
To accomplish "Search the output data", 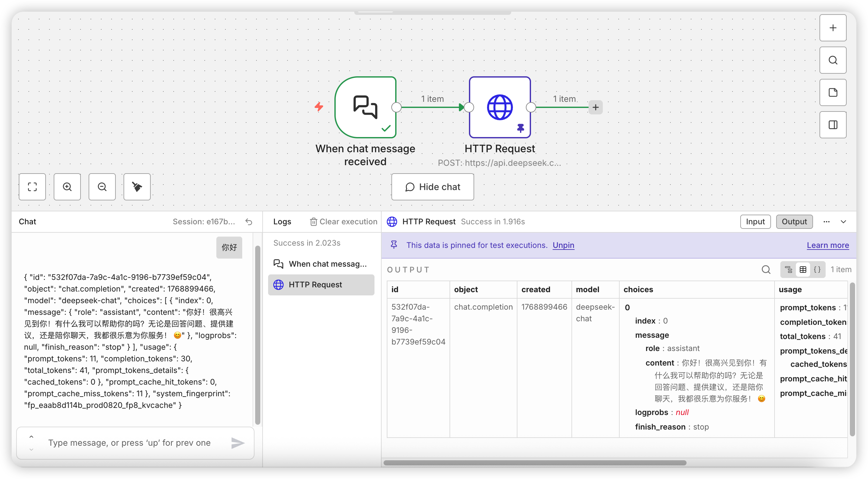I will pos(766,270).
